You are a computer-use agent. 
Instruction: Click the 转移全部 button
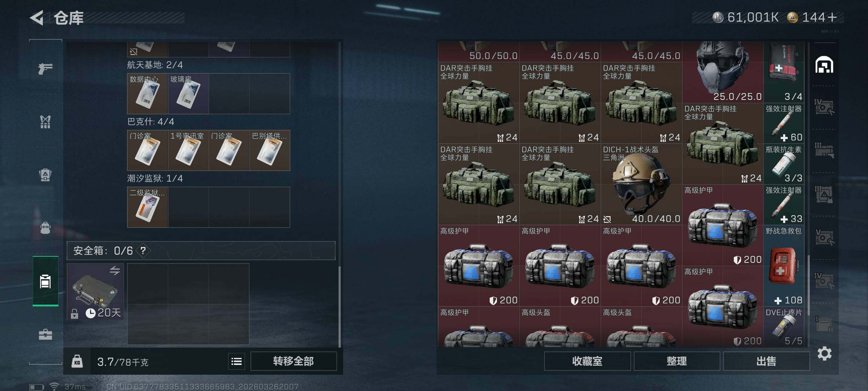293,361
